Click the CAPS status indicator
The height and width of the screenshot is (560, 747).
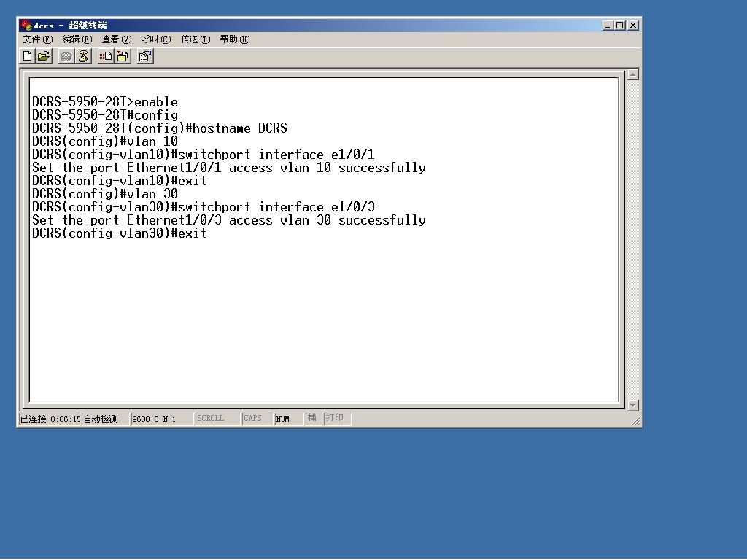point(257,419)
